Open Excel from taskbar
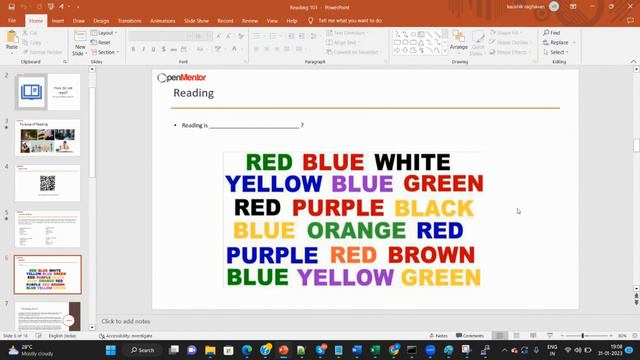Viewport: 640px width, 360px height. pyautogui.click(x=375, y=350)
